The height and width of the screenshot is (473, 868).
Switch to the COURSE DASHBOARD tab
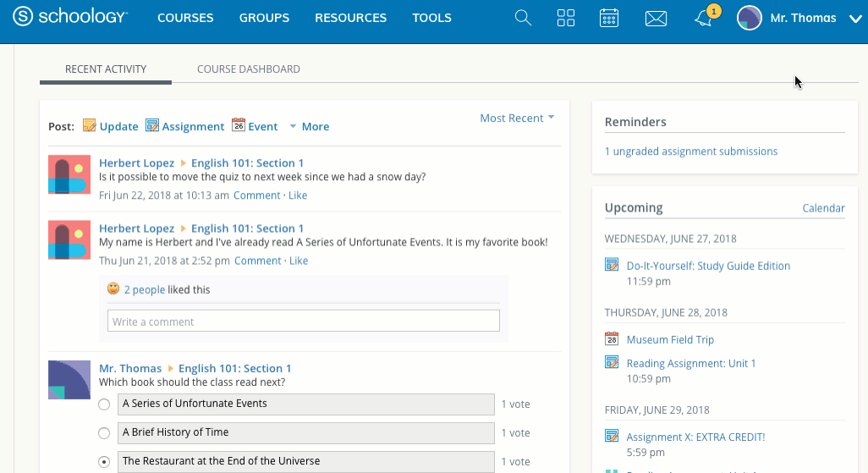(249, 69)
